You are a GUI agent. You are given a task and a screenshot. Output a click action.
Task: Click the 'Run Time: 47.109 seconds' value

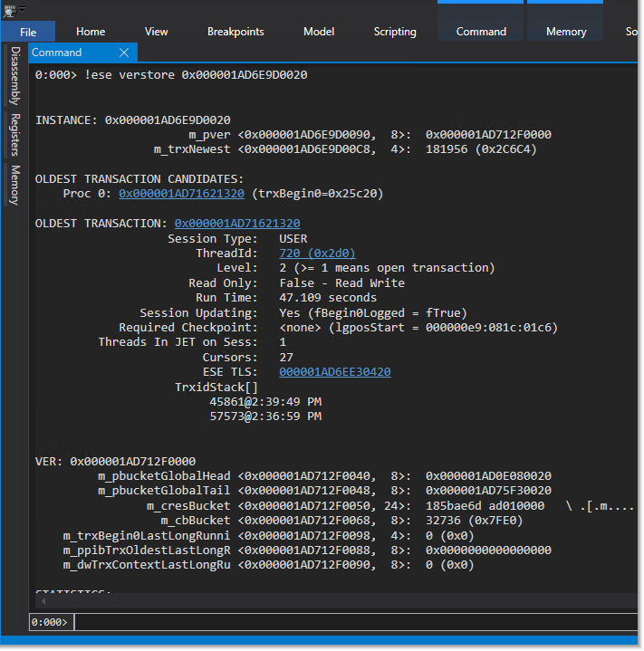pyautogui.click(x=328, y=298)
